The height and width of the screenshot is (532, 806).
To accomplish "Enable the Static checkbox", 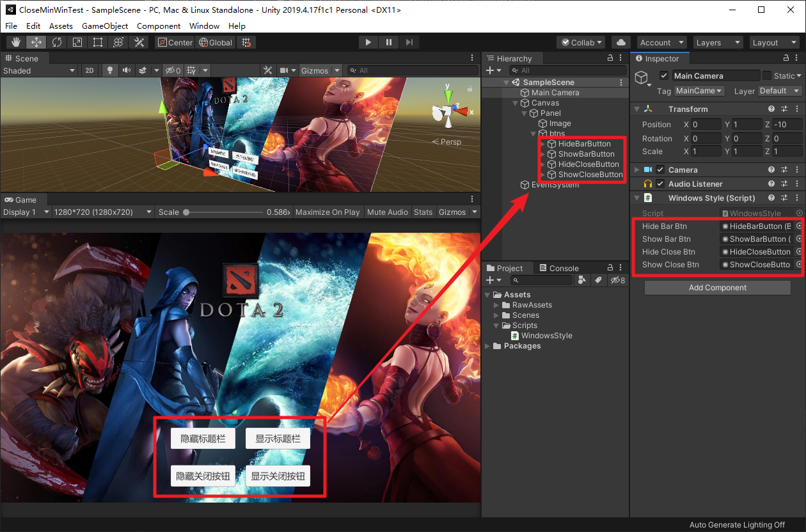I will pyautogui.click(x=767, y=75).
